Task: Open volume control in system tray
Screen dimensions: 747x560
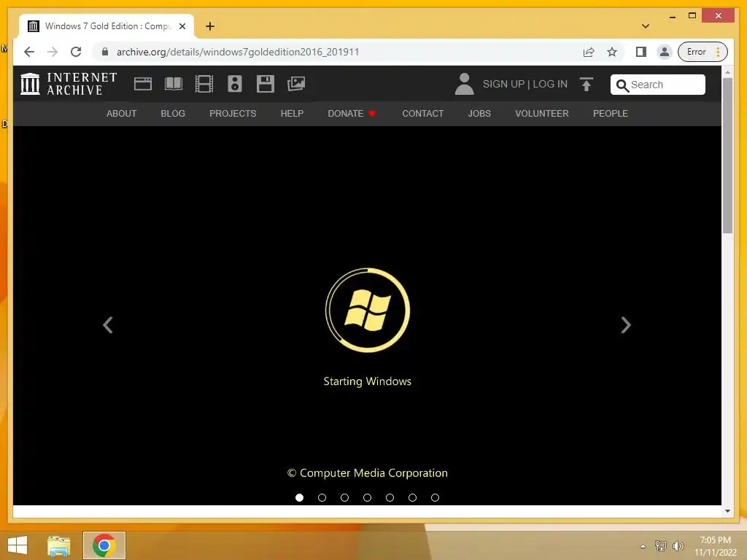Action: coord(678,545)
